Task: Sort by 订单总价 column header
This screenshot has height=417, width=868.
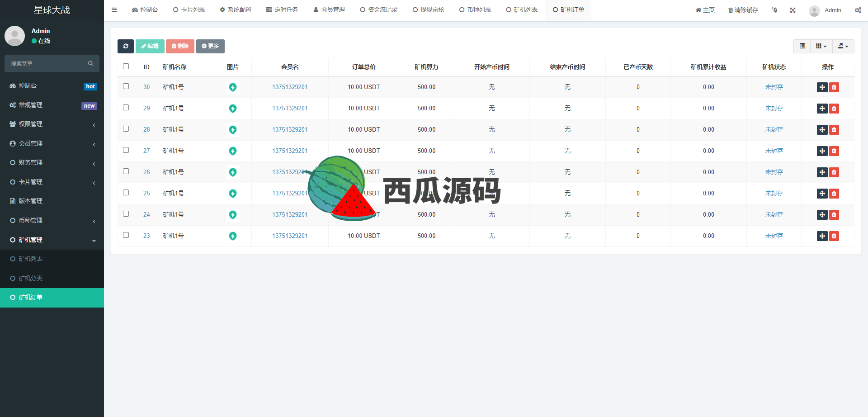Action: click(363, 67)
